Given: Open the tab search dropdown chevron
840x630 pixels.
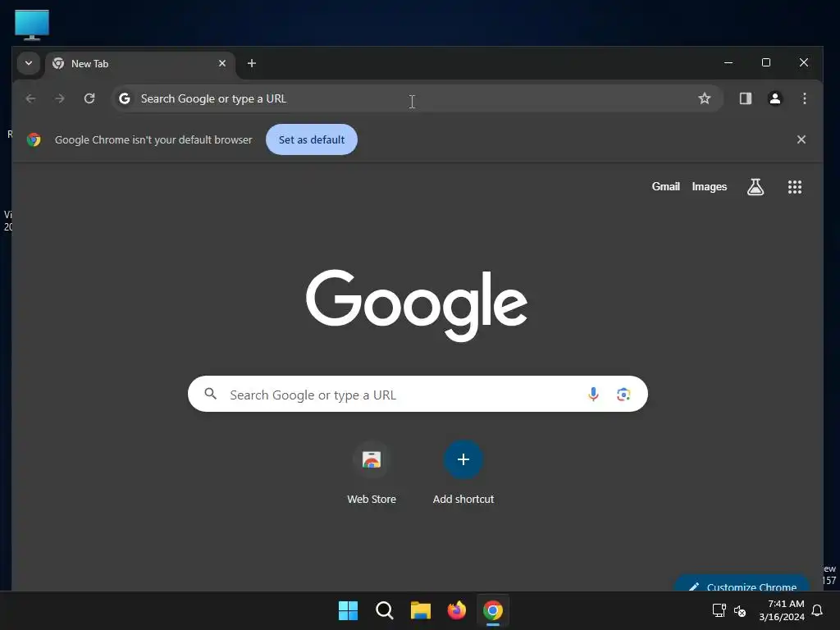Looking at the screenshot, I should click(29, 63).
